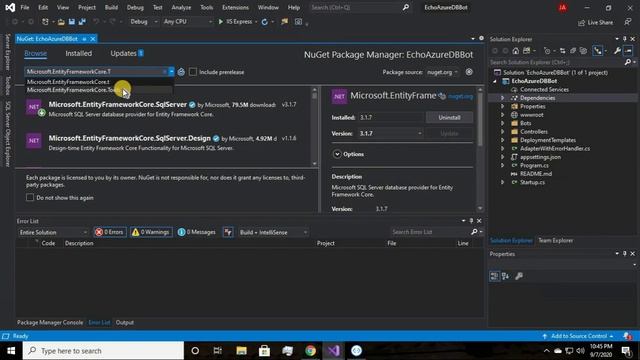Refresh NuGet search results icon
This screenshot has height=360, width=640.
(x=181, y=72)
